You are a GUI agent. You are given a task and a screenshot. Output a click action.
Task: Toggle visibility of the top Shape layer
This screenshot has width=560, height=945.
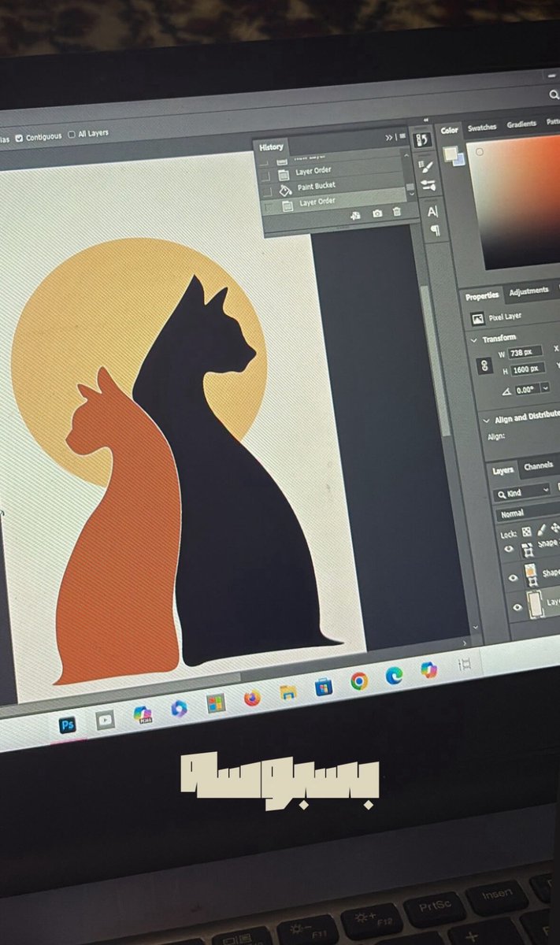pyautogui.click(x=509, y=550)
